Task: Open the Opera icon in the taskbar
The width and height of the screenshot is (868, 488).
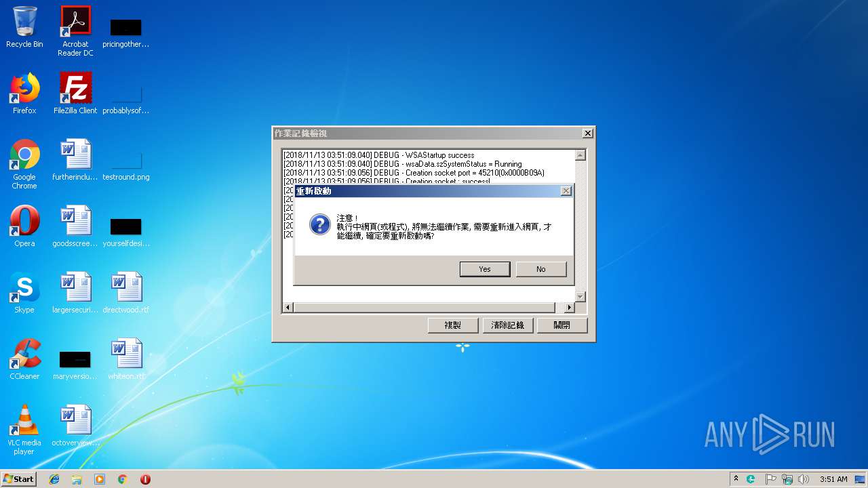Action: tap(145, 479)
